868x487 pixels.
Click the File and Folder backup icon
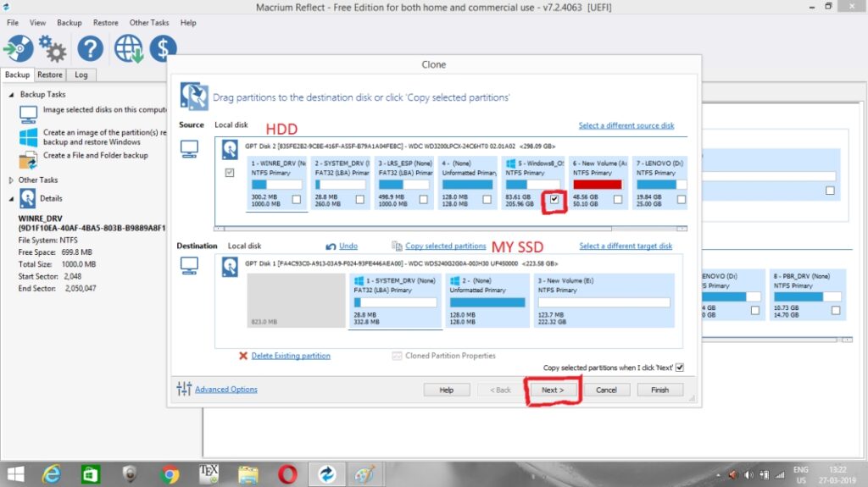tap(28, 159)
